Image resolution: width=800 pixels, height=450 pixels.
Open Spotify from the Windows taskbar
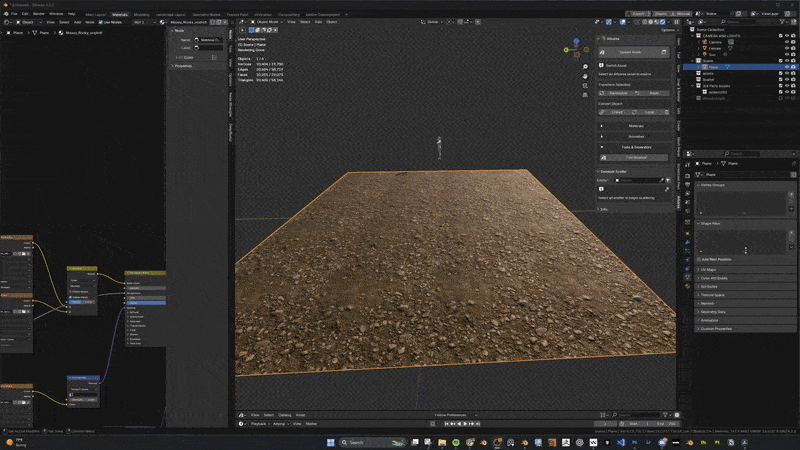click(x=454, y=442)
